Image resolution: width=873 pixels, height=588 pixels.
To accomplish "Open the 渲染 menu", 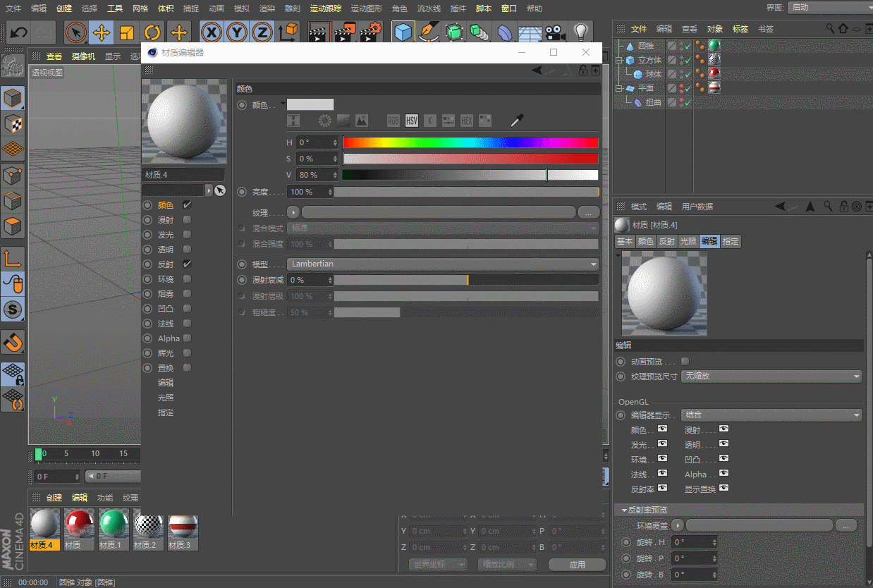I will pos(267,8).
